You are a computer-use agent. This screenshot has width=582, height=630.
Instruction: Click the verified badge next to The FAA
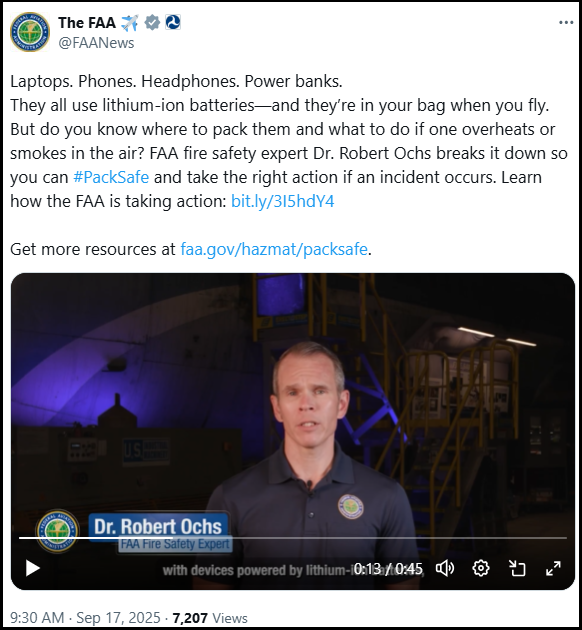pyautogui.click(x=152, y=22)
